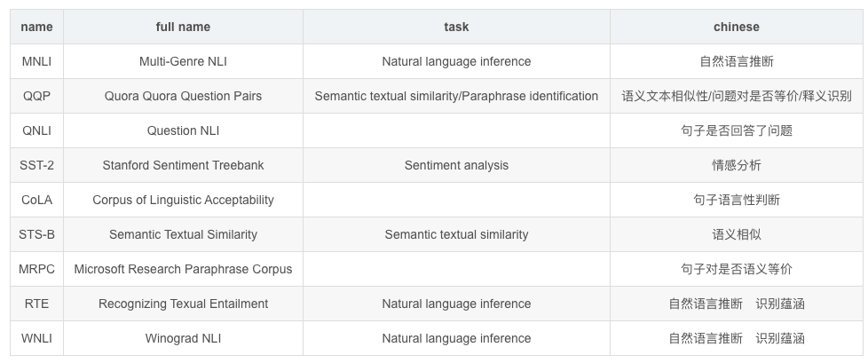This screenshot has height=363, width=868.
Task: Select the SST-2 name cell
Action: [36, 165]
